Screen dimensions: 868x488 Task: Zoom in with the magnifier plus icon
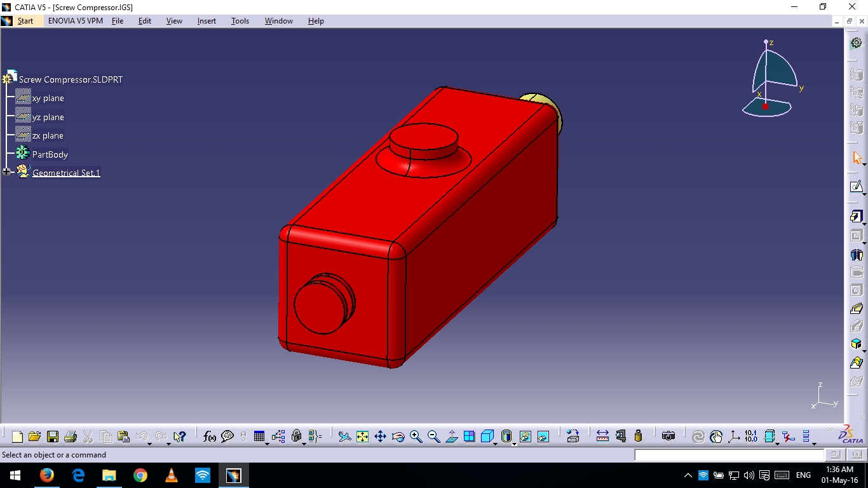tap(416, 437)
